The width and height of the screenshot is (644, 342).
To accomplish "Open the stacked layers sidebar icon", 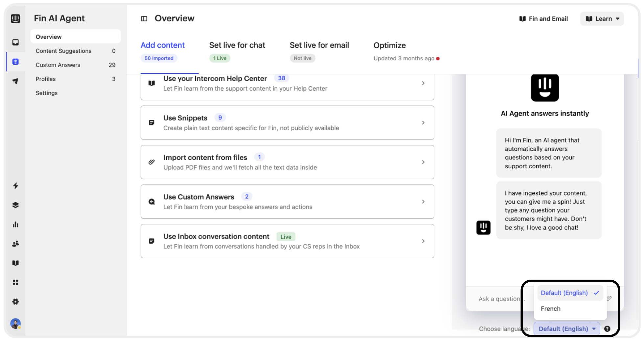I will 15,205.
